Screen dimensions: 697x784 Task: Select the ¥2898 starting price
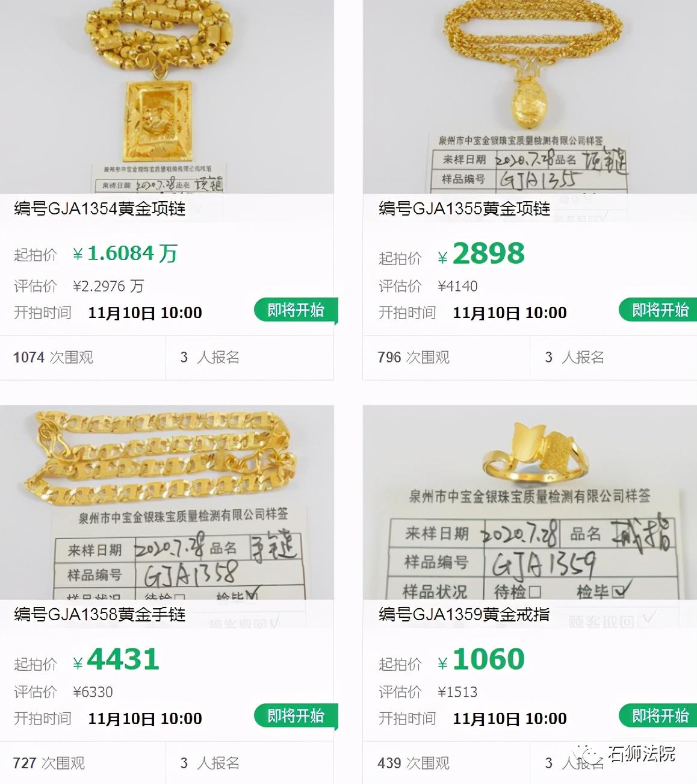pos(481,254)
